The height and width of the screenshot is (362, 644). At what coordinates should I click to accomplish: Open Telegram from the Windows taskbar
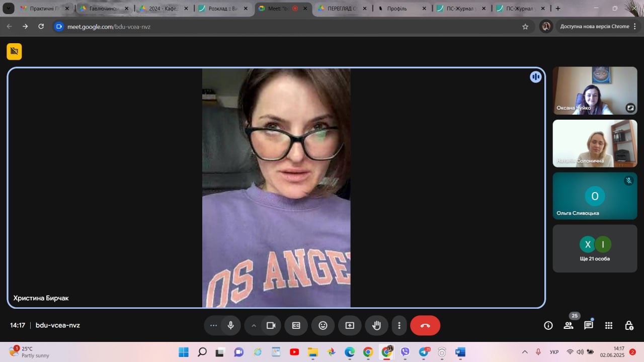coord(424,352)
